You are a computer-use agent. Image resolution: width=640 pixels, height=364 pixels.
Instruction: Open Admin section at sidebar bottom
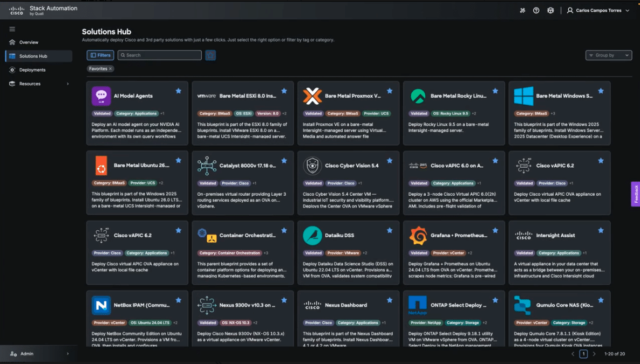(39, 354)
